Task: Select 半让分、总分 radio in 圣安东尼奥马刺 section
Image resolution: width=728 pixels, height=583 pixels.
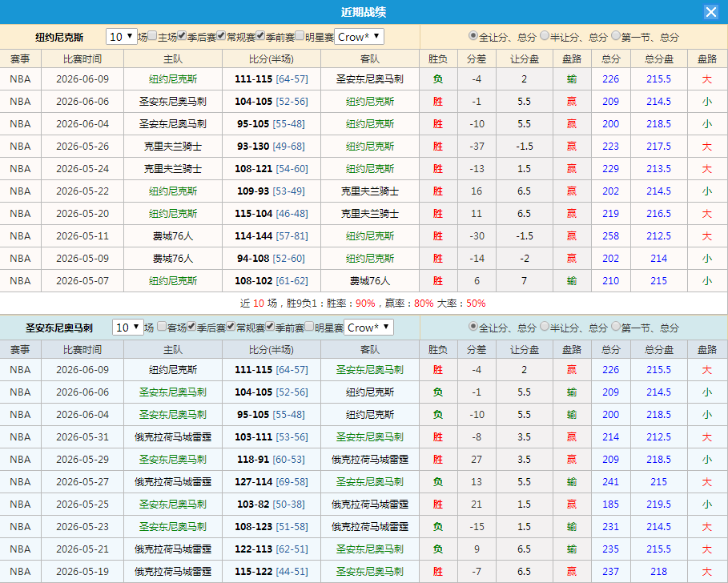Action: click(544, 326)
